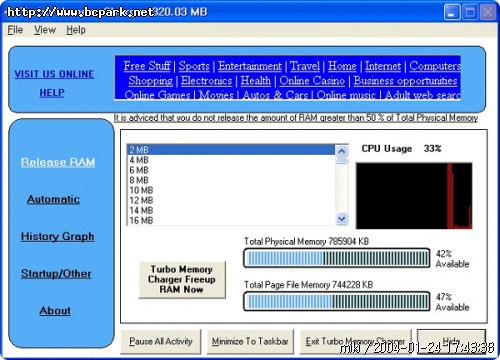Image resolution: width=500 pixels, height=360 pixels.
Task: Select 14 MB in the list
Action: coord(231,210)
